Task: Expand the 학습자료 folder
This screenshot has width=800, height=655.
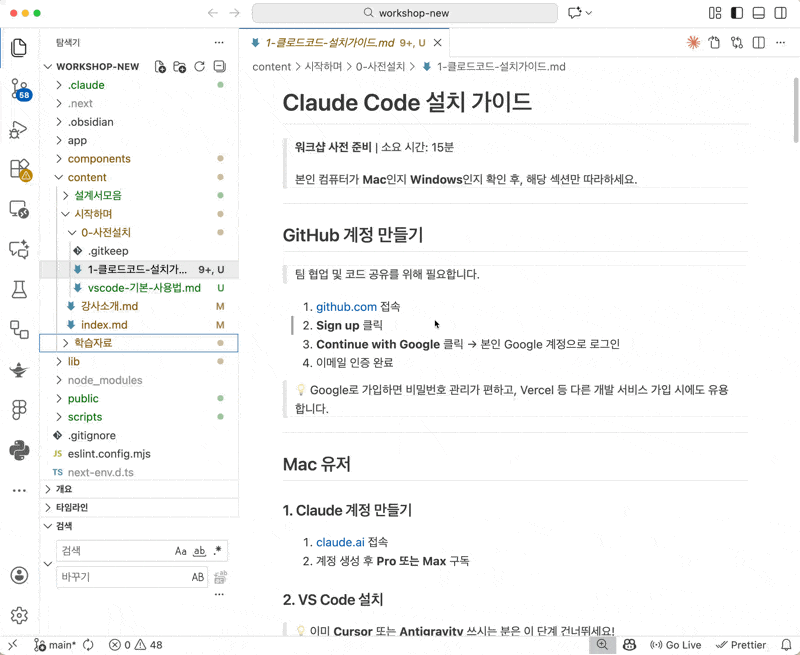Action: 92,343
